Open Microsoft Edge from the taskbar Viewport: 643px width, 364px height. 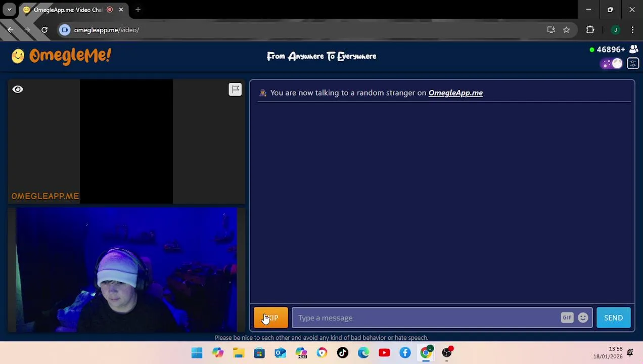[363, 352]
